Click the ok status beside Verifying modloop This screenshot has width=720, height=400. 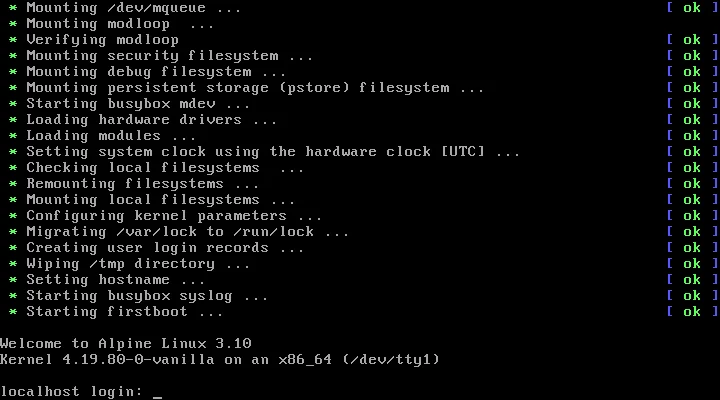pos(692,40)
